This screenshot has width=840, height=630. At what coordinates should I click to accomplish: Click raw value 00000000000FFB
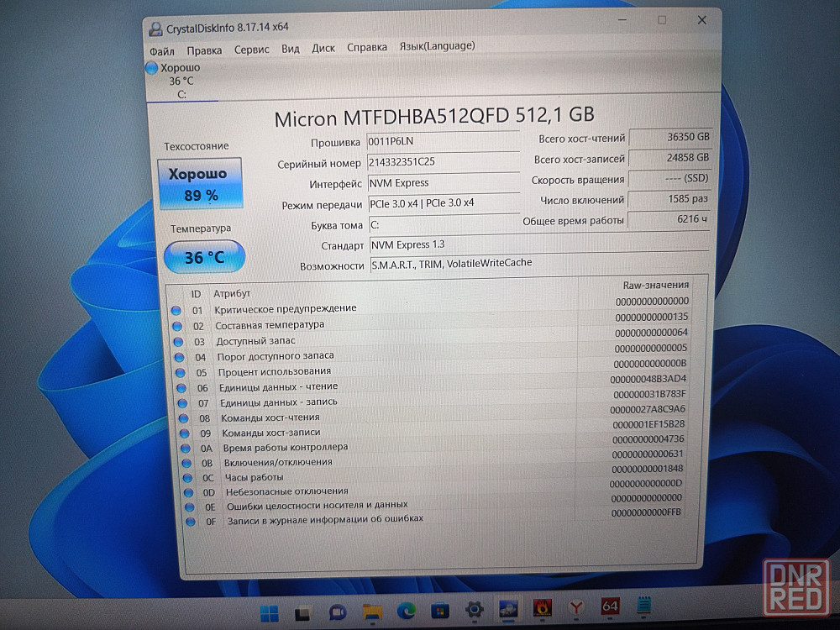pos(646,512)
